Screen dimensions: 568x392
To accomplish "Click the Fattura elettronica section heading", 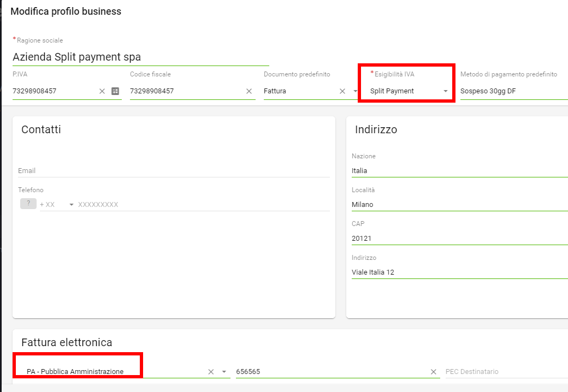I will tap(67, 342).
